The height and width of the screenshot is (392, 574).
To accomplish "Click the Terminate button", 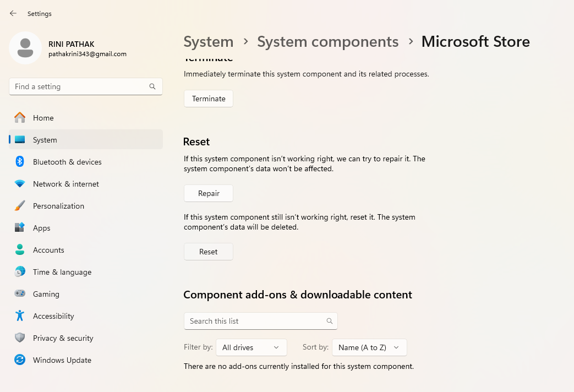I will (x=209, y=99).
